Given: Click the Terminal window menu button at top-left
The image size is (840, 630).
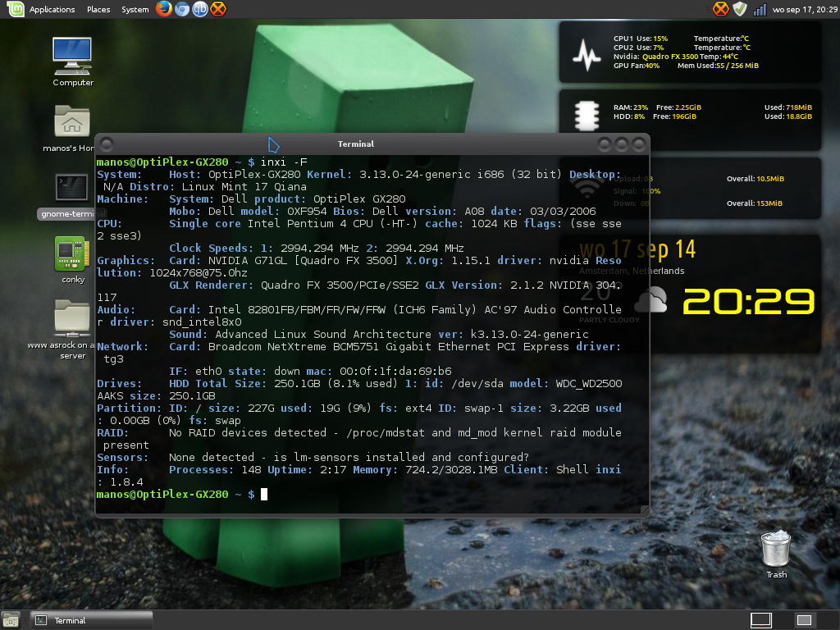Looking at the screenshot, I should click(x=107, y=144).
